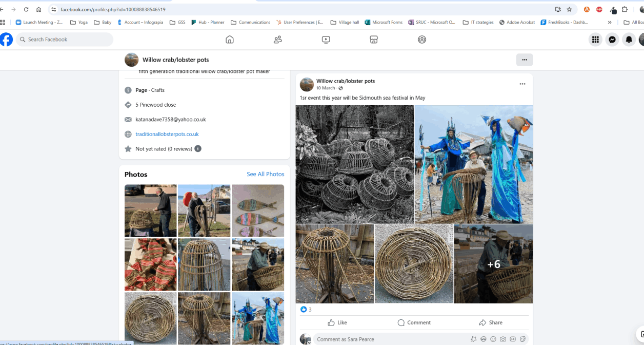Click See All Photos link
This screenshot has width=644, height=345.
coord(265,174)
